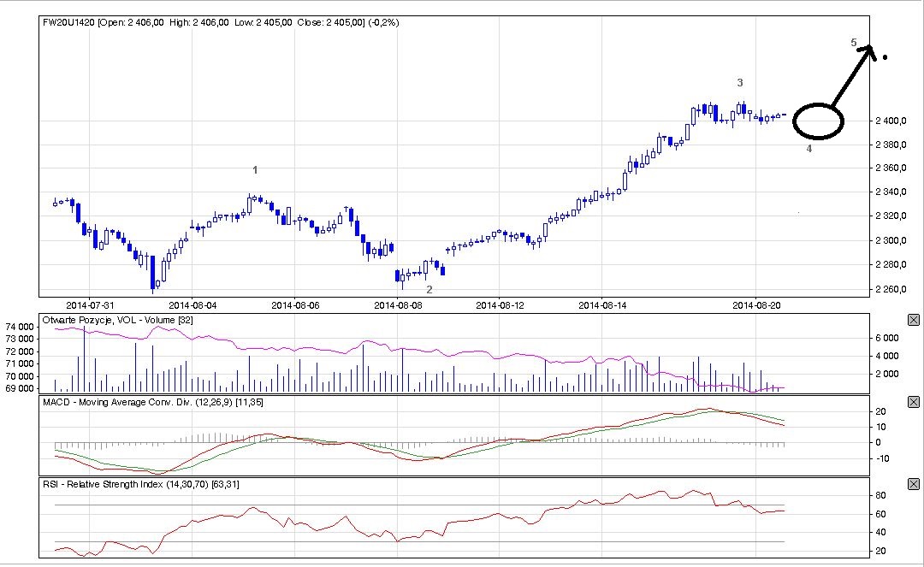Image resolution: width=924 pixels, height=567 pixels.
Task: Click the 2 300,0 price axis label
Action: (891, 240)
